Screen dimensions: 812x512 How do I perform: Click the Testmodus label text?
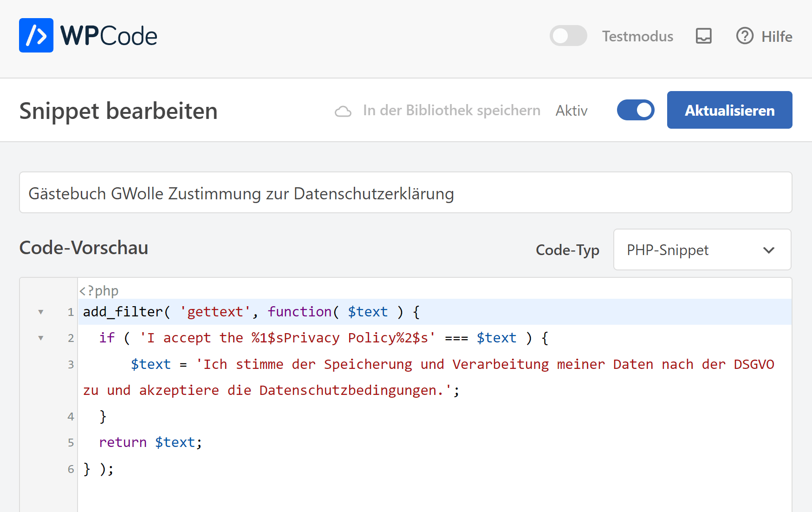tap(637, 36)
